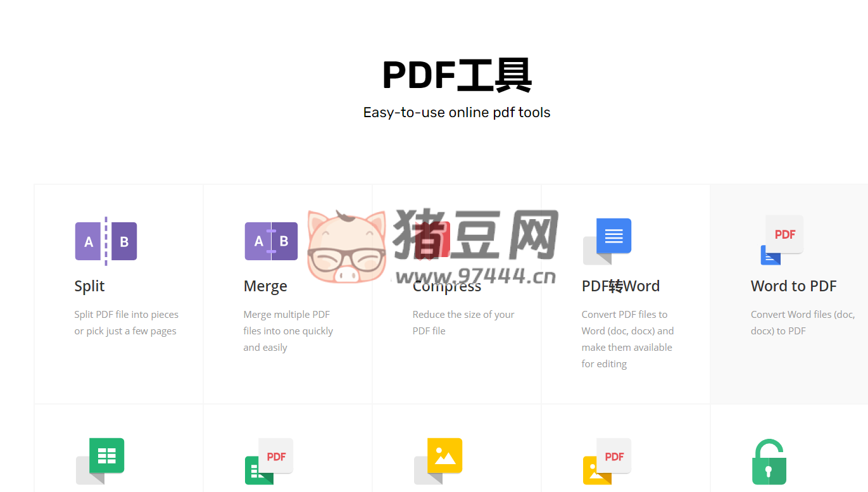Screen dimensions: 868x492
Task: Click the Compress heading text
Action: point(447,286)
